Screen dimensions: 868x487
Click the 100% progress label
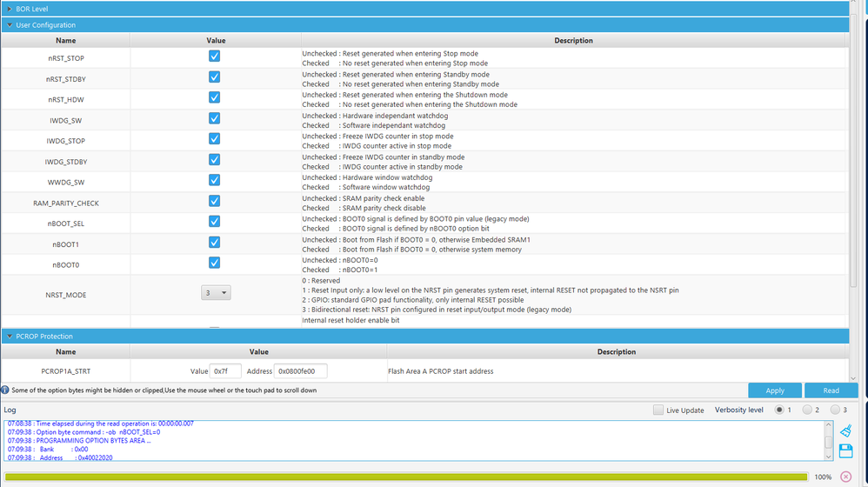pyautogui.click(x=823, y=477)
